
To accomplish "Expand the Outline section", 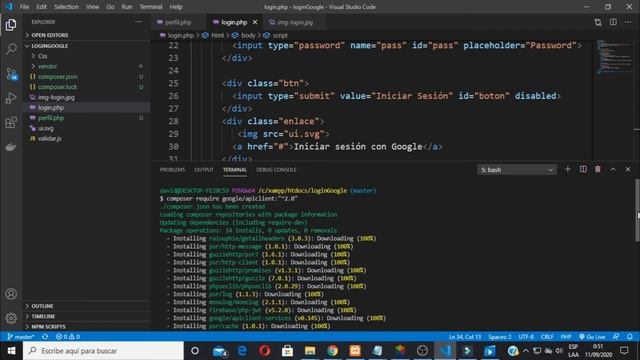I will coord(42,306).
